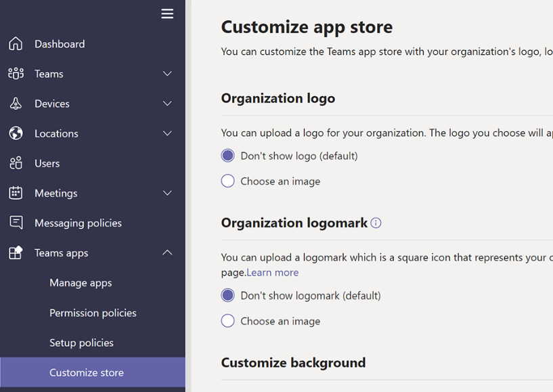Open Permission policies page
553x392 pixels.
(x=93, y=313)
